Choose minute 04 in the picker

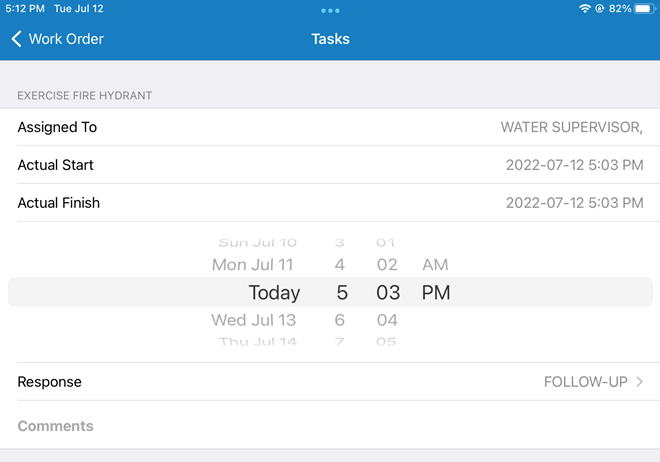coord(387,320)
